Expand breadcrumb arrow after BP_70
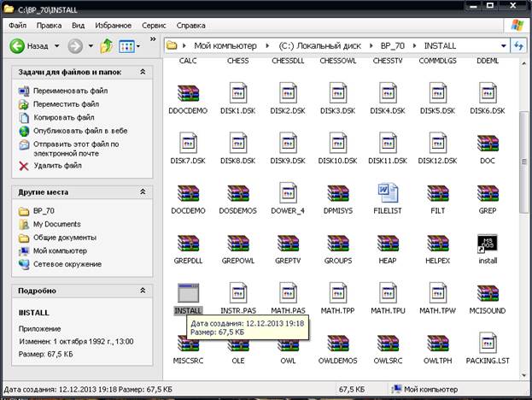The image size is (532, 400). 414,46
